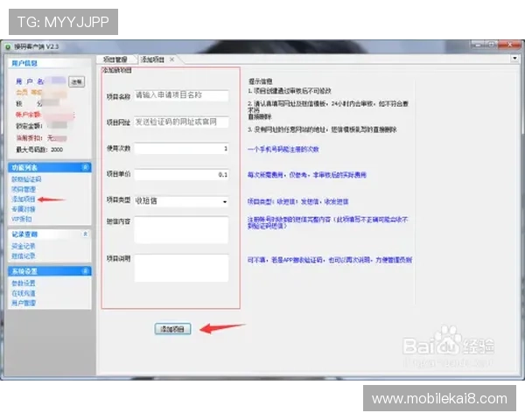Image resolution: width=525 pixels, height=420 pixels.
Task: Open the 项目类型 dropdown showing 收短信
Action: [181, 201]
